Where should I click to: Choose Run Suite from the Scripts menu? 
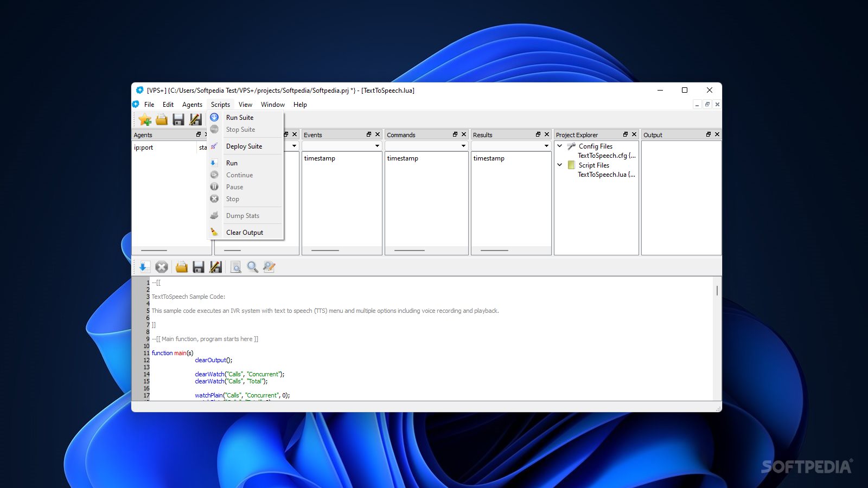245,118
